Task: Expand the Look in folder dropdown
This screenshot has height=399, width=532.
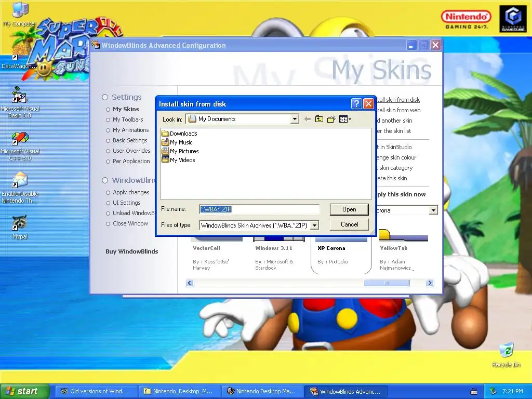Action: tap(295, 119)
